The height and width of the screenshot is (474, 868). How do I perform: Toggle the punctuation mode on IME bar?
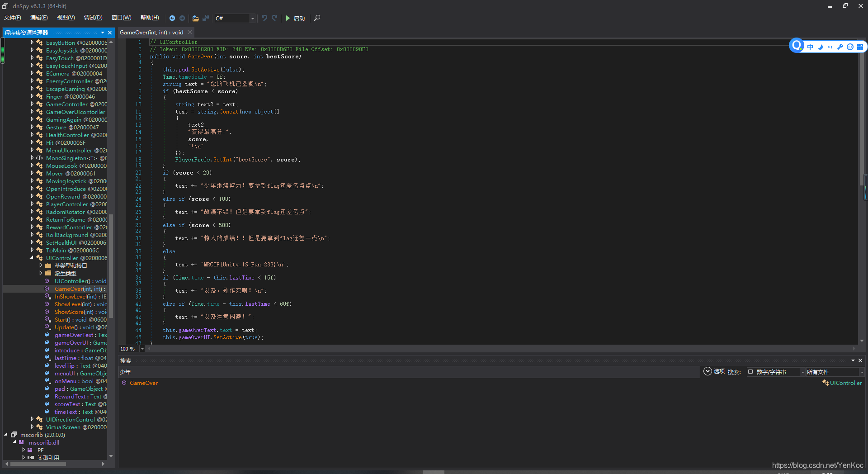(x=830, y=47)
